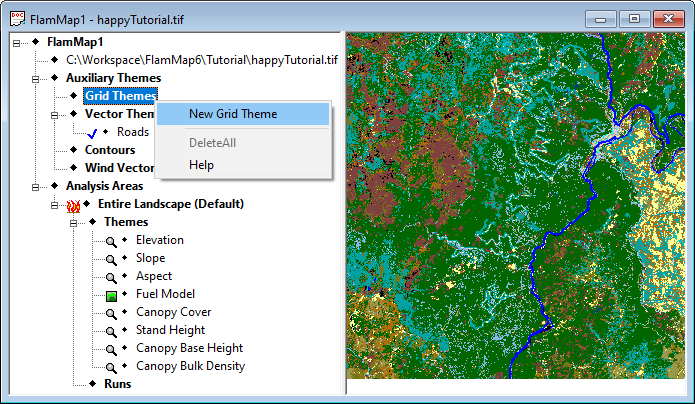695x404 pixels.
Task: Select the Stand Height theme
Action: 170,330
